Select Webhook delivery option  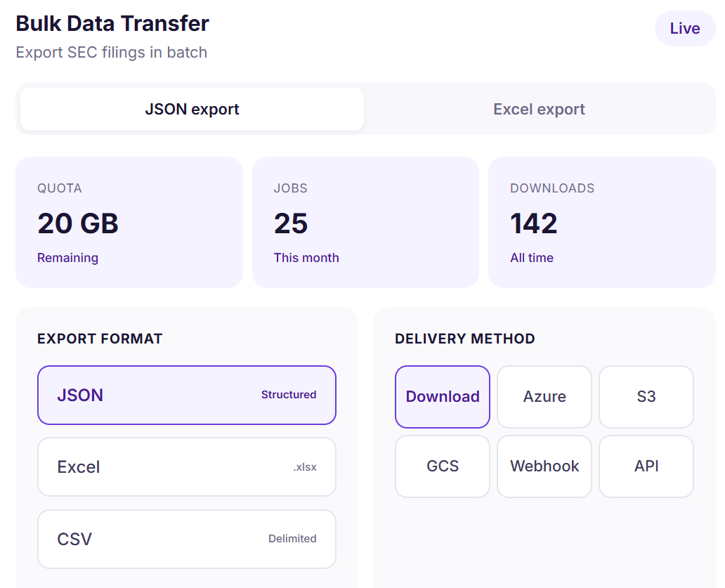coord(544,466)
